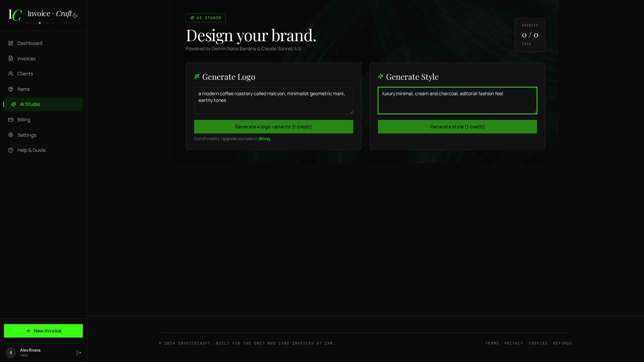Click the FREE plan label under Alex Rivera

pos(24,356)
